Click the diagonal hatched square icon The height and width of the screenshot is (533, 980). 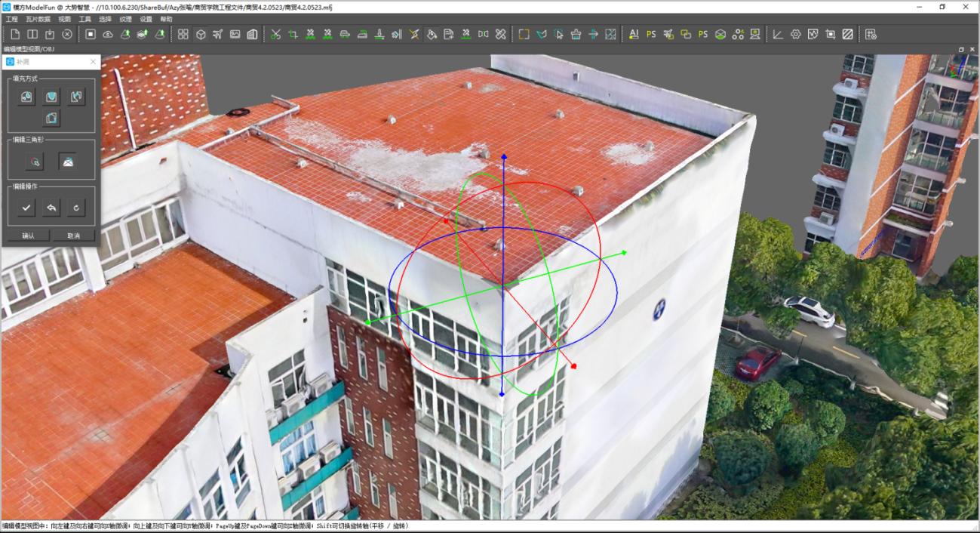847,34
